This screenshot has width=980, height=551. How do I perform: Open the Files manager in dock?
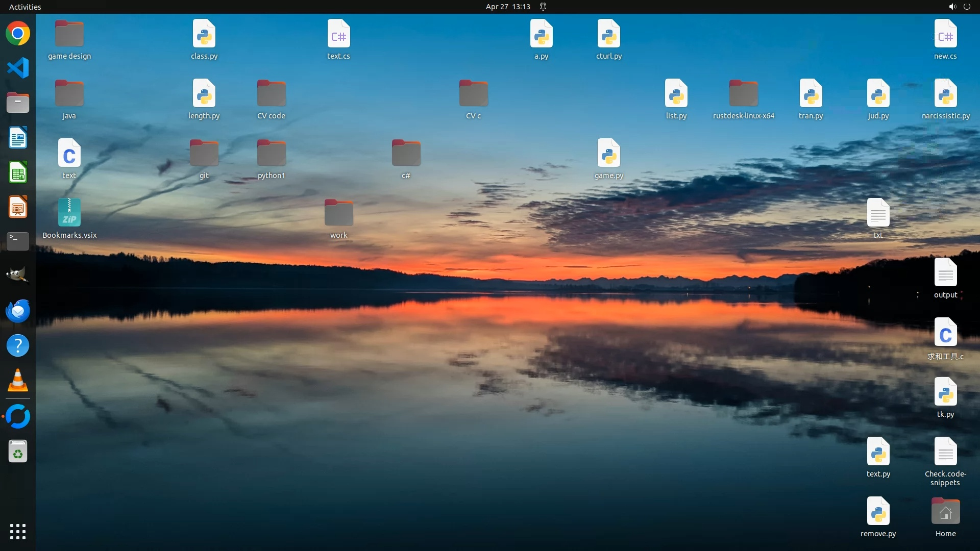(x=18, y=103)
